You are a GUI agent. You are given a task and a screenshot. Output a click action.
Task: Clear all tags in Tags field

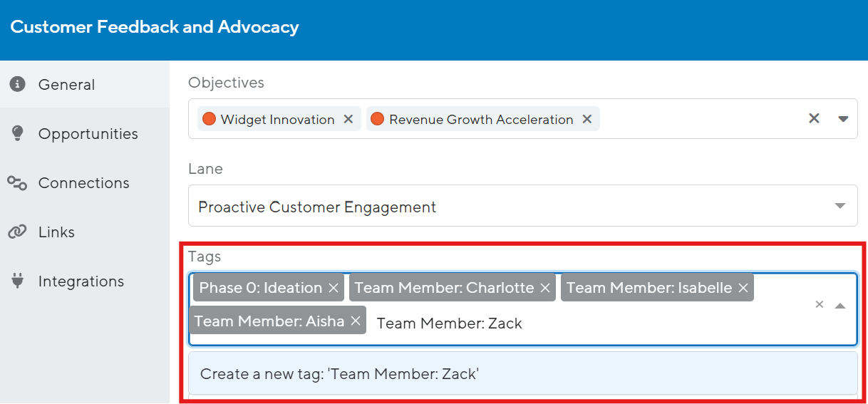click(x=820, y=305)
